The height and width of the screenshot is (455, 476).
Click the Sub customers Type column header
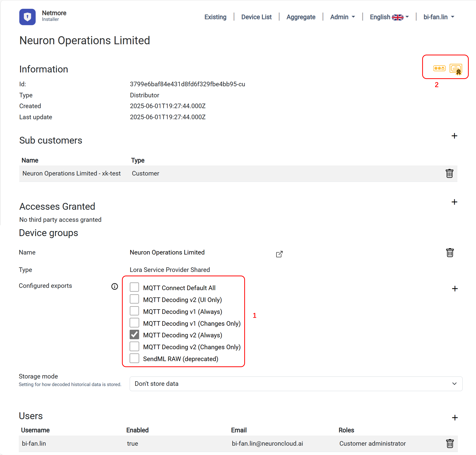point(138,160)
